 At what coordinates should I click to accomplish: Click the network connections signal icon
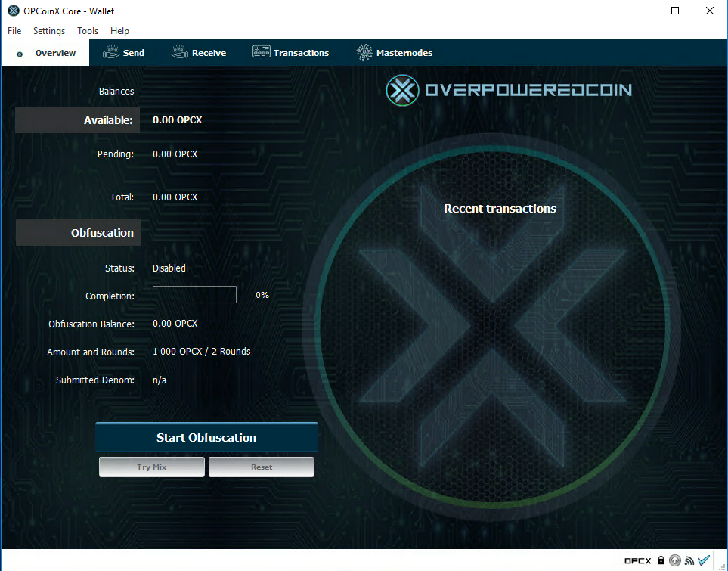[689, 560]
